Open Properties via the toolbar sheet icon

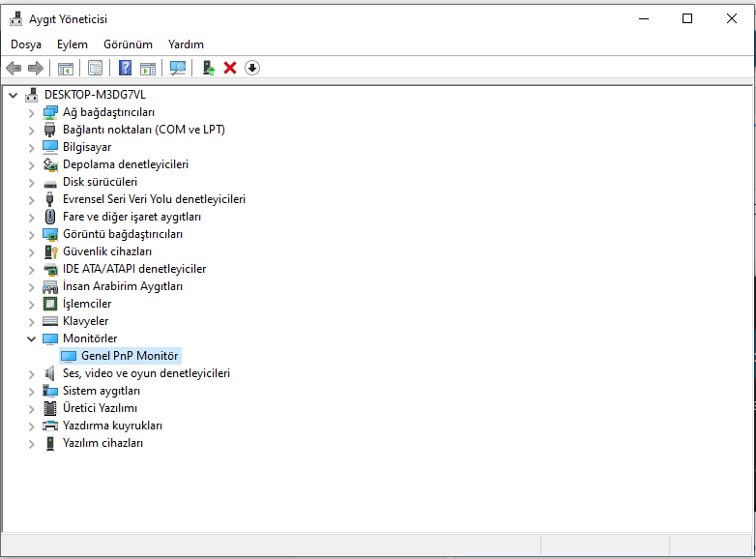tap(95, 68)
